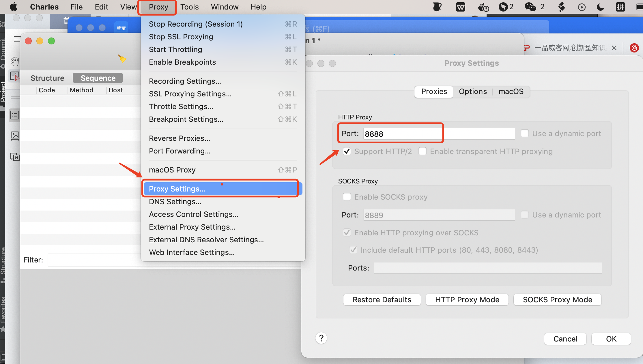Open the Proxy menu in menu bar
This screenshot has width=643, height=364.
(x=158, y=7)
